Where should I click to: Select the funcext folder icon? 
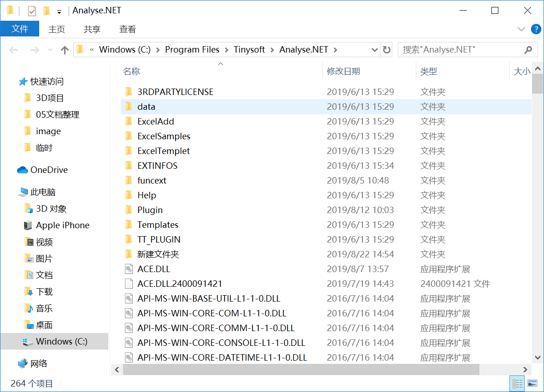point(129,180)
